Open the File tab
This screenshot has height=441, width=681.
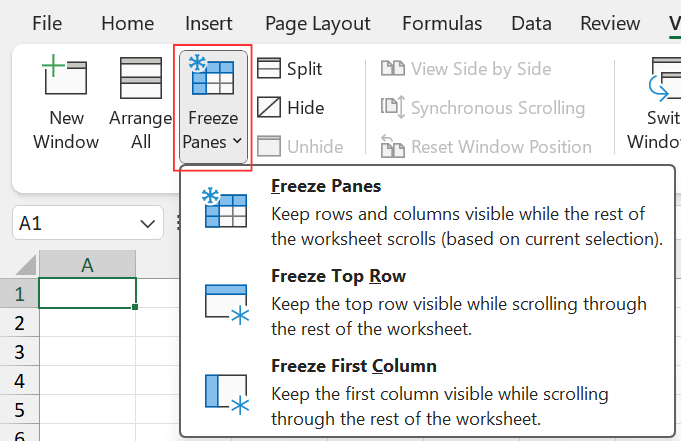pyautogui.click(x=46, y=22)
